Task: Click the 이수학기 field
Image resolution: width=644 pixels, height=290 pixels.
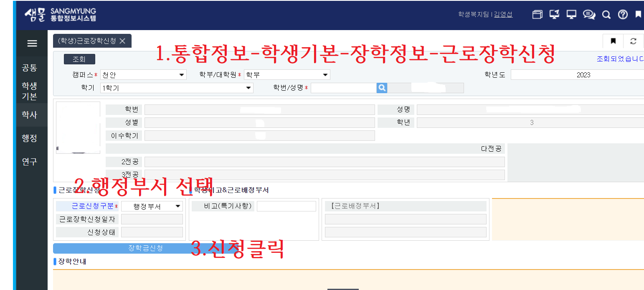Action: (x=260, y=135)
